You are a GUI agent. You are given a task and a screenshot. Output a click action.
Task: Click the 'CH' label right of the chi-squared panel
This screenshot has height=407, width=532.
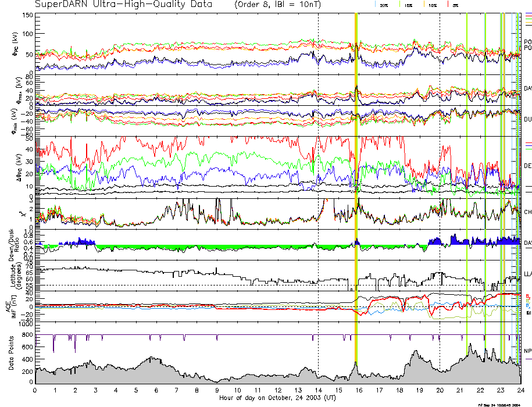(527, 212)
